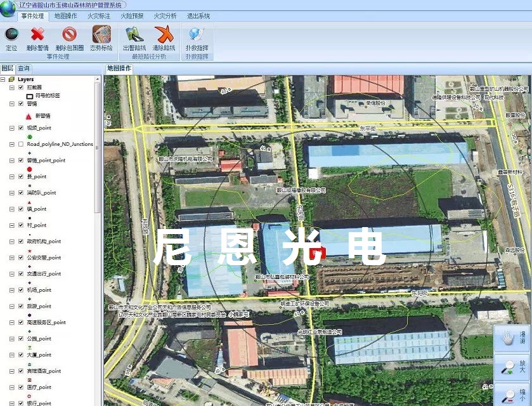Image resolution: width=532 pixels, height=406 pixels.
Task: Click the 定位 locate icon
Action: tap(11, 35)
